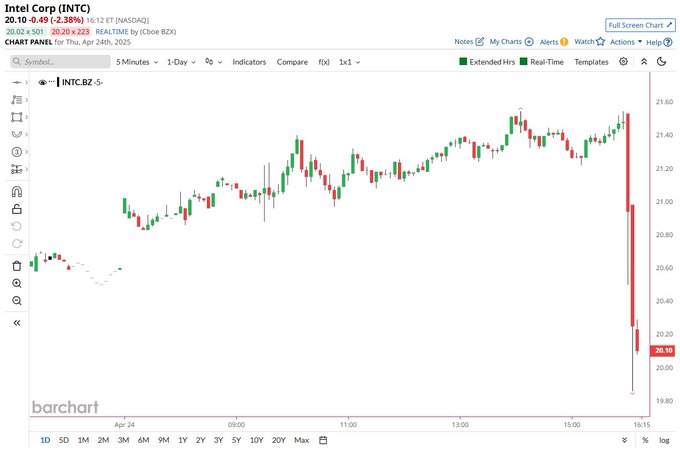Add INTC to Watchlist

(589, 42)
